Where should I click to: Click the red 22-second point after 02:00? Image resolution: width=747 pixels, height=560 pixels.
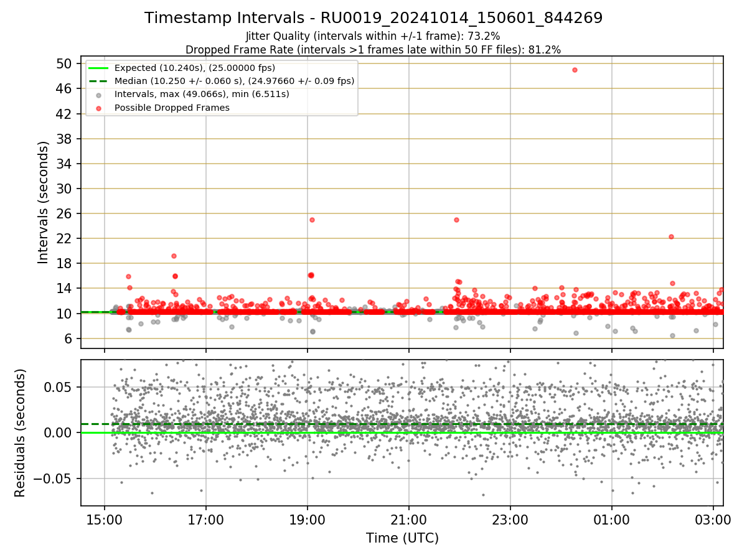coord(671,236)
